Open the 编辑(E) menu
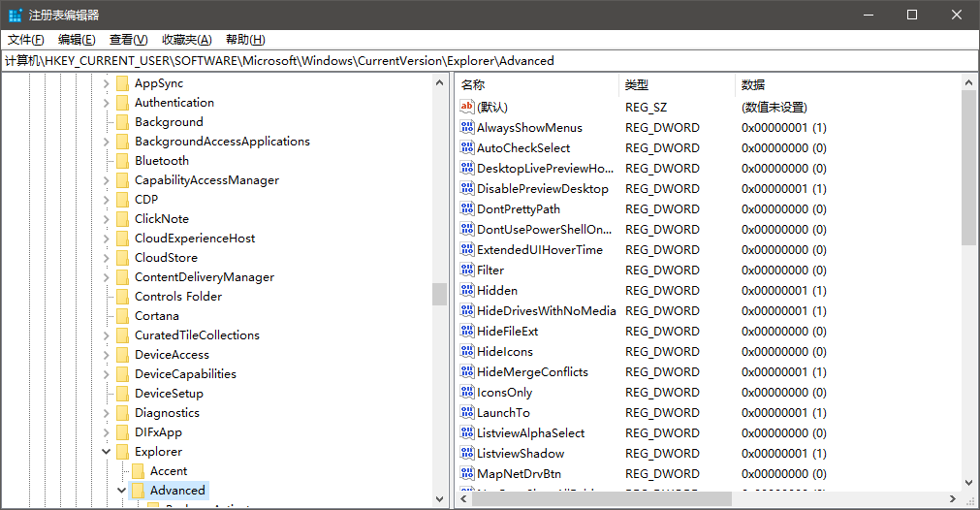This screenshot has height=510, width=980. click(77, 40)
